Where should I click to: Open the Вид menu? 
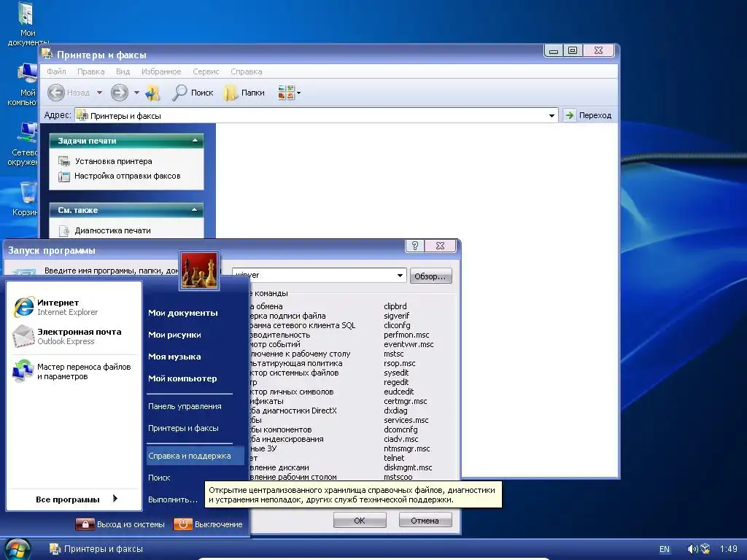pyautogui.click(x=123, y=71)
